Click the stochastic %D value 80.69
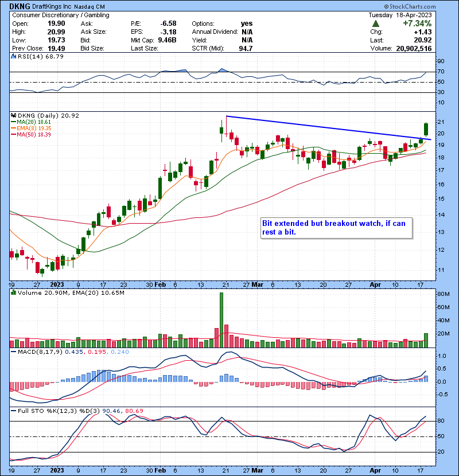459x476 pixels. (134, 411)
